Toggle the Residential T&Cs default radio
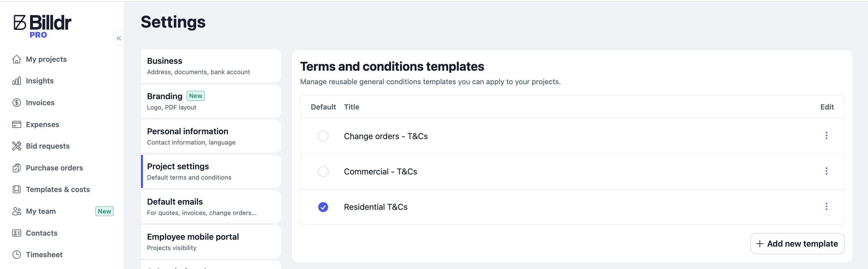The image size is (868, 269). [323, 207]
